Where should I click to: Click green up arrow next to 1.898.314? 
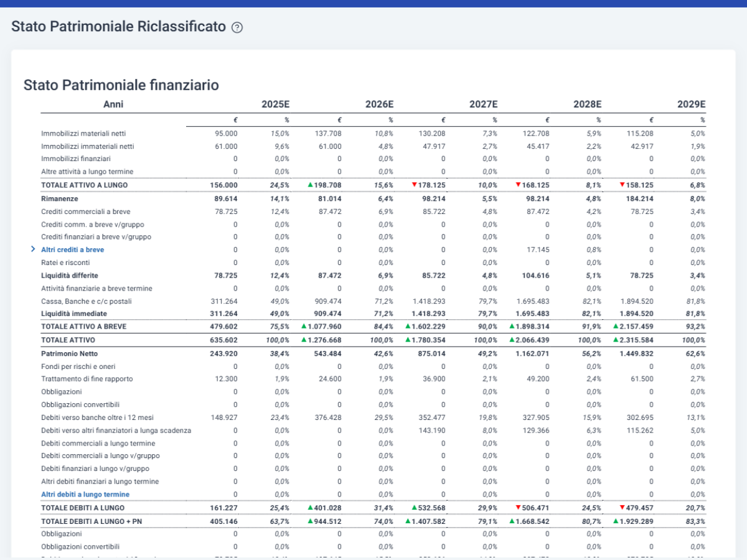512,326
